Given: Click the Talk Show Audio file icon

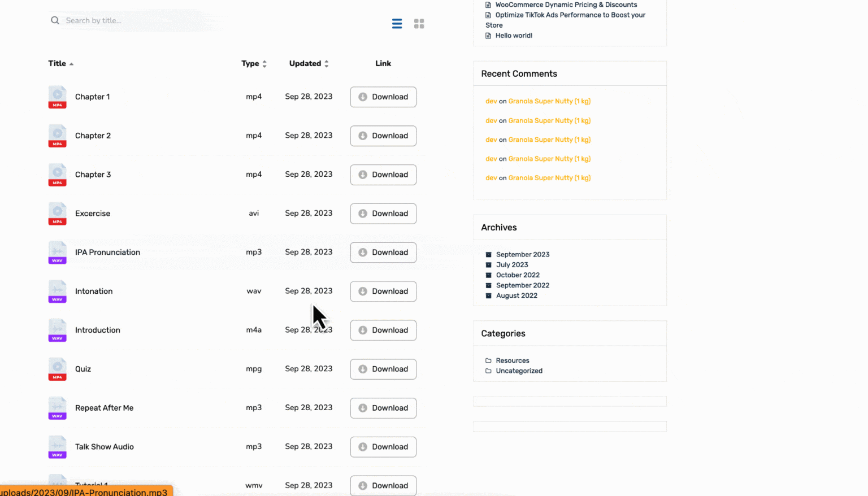Looking at the screenshot, I should click(x=57, y=447).
